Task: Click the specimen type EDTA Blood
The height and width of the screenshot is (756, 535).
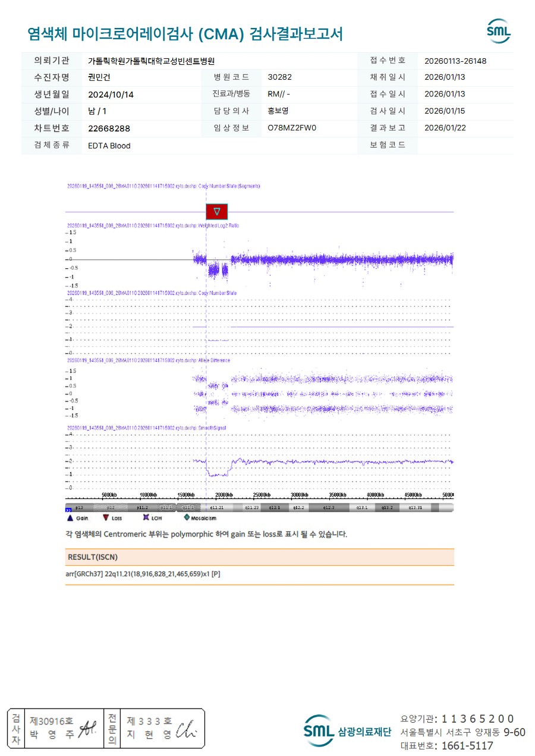Action: click(109, 146)
